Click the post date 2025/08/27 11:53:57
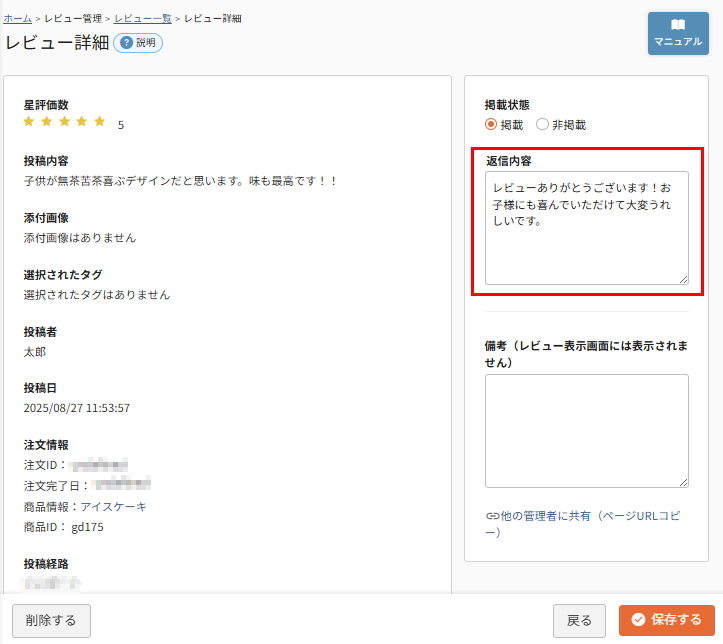 pos(77,408)
